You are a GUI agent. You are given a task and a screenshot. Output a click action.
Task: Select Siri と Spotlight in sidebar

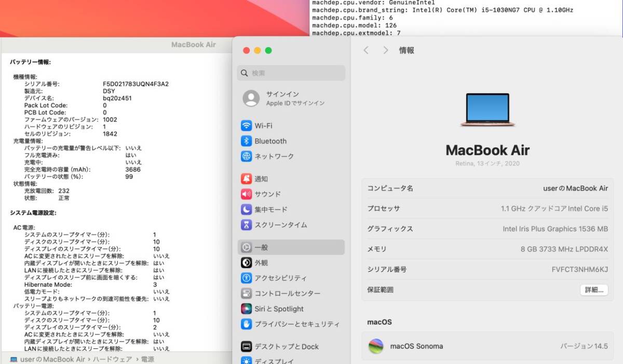(291, 309)
